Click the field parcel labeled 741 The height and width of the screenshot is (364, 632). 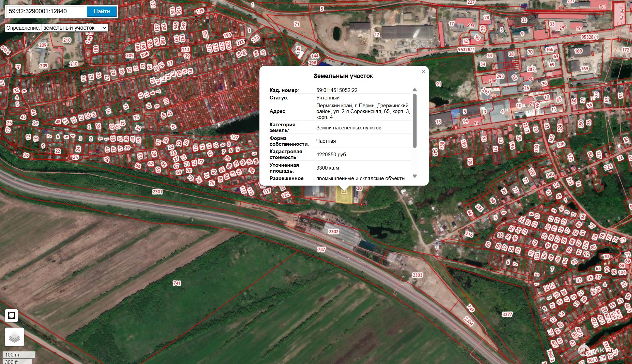pos(177,283)
